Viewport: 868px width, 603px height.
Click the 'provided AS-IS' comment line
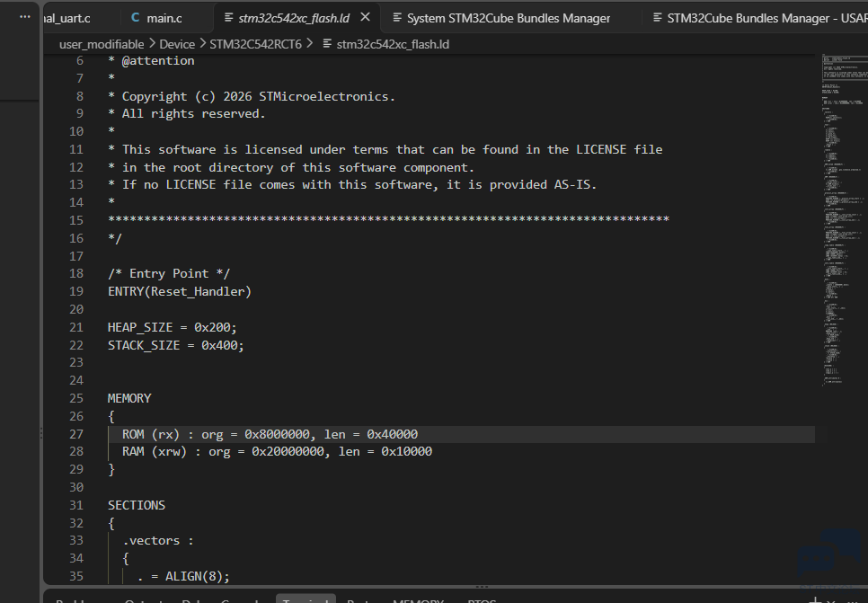[x=352, y=184]
